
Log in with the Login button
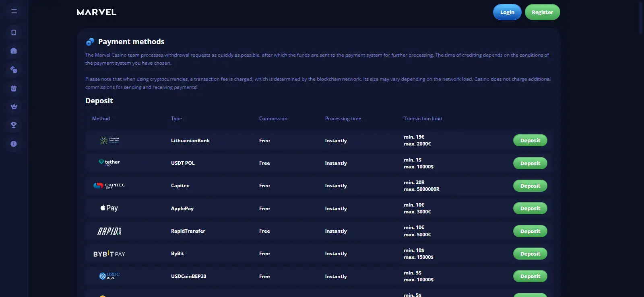[x=507, y=12]
